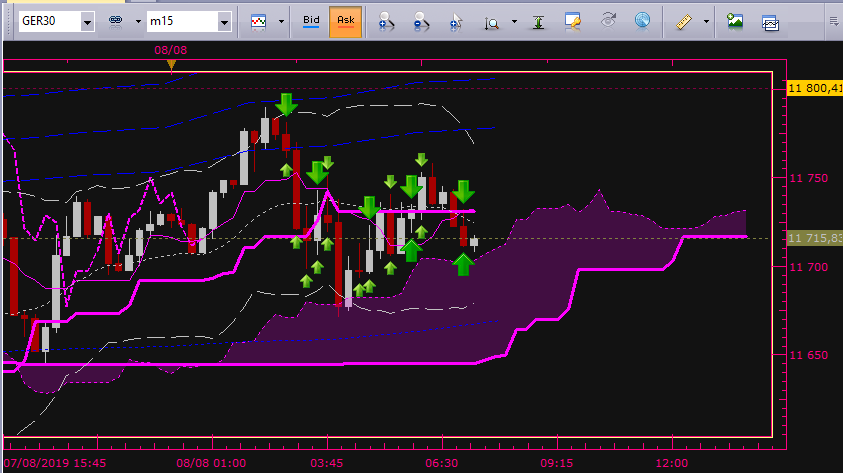Screen dimensions: 843x473
Task: Click the eye visibility icon
Action: [x=608, y=21]
